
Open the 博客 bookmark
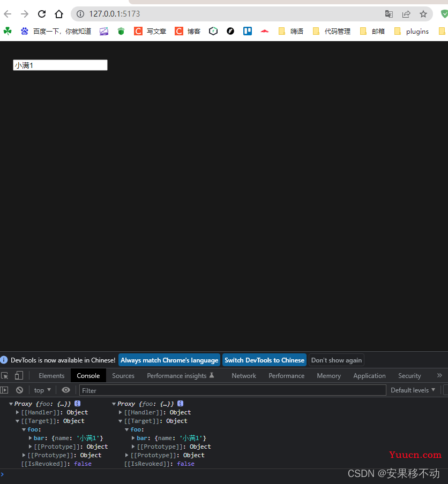click(188, 31)
